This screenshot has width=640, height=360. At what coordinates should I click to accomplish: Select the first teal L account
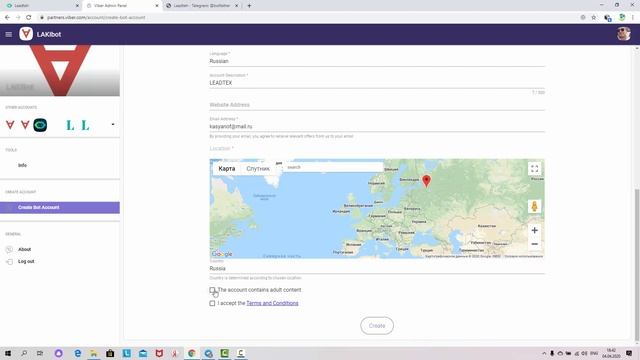pyautogui.click(x=70, y=125)
